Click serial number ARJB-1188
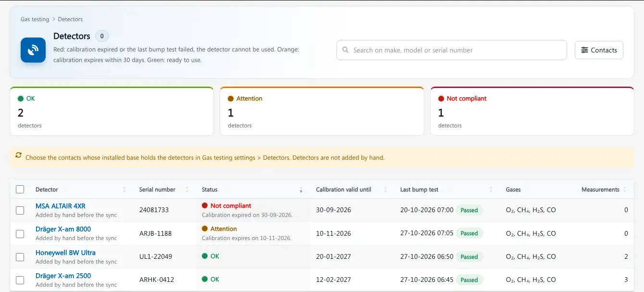Viewport: 644px width, 292px height. (x=155, y=233)
